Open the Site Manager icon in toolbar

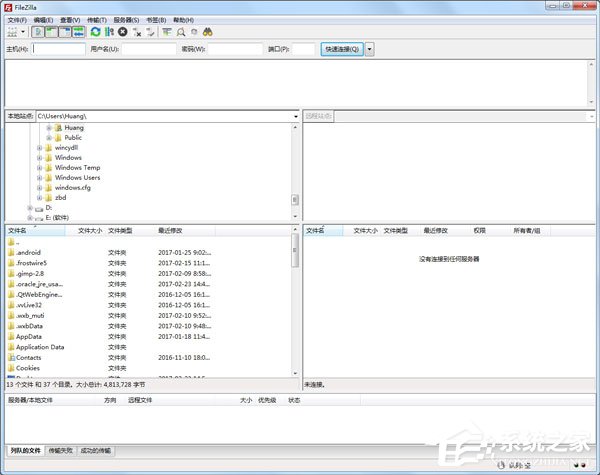tap(12, 32)
